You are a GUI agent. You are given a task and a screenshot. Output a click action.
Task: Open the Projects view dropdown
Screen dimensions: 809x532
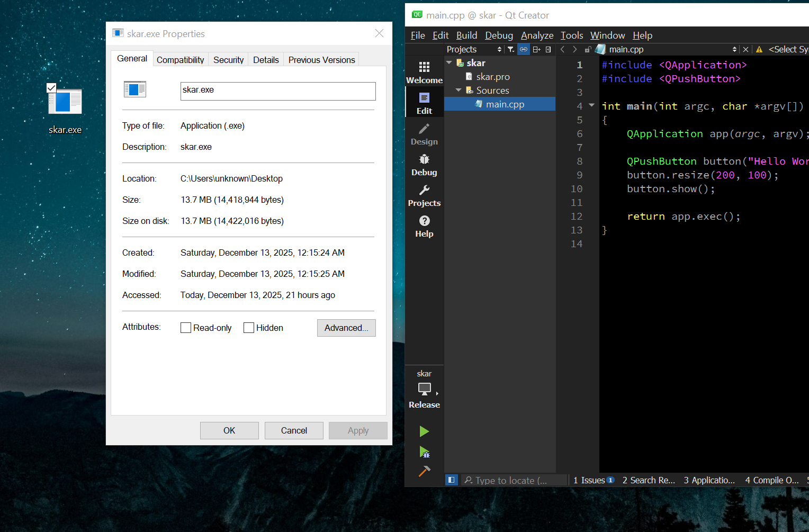click(474, 49)
